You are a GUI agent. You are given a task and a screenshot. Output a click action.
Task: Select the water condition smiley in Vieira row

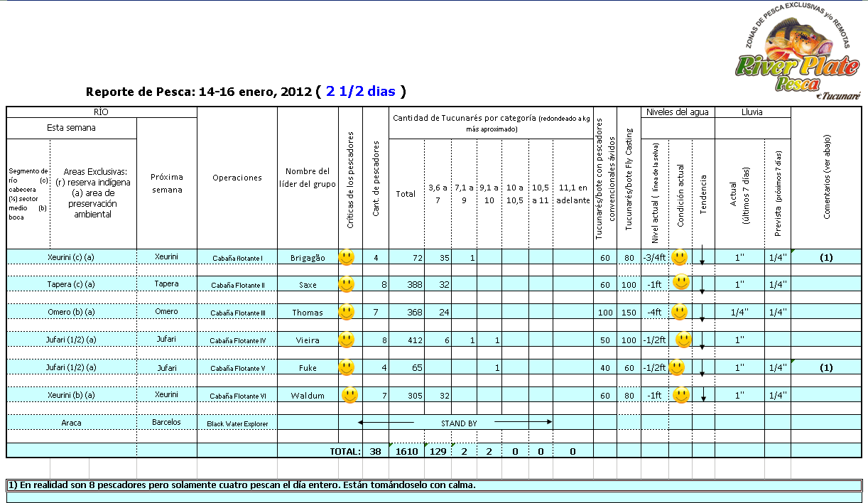683,339
